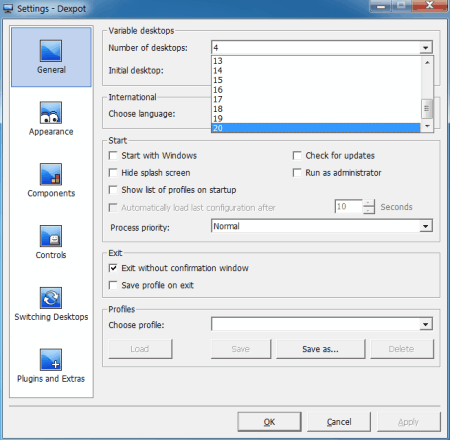Select highlighted 20 in the desktops list
The height and width of the screenshot is (440, 450).
pyautogui.click(x=316, y=128)
